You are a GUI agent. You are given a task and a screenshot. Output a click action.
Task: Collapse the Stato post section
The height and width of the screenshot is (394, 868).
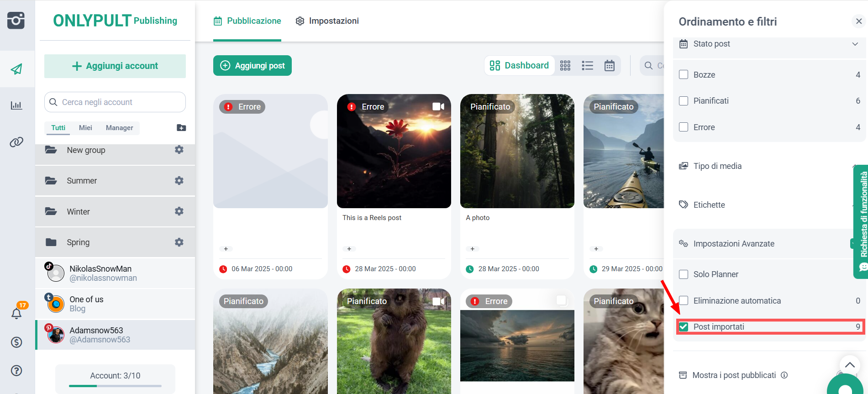[x=855, y=44]
